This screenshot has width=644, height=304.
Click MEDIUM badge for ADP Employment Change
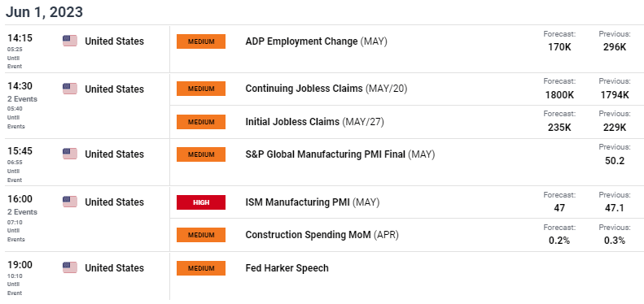(x=201, y=41)
